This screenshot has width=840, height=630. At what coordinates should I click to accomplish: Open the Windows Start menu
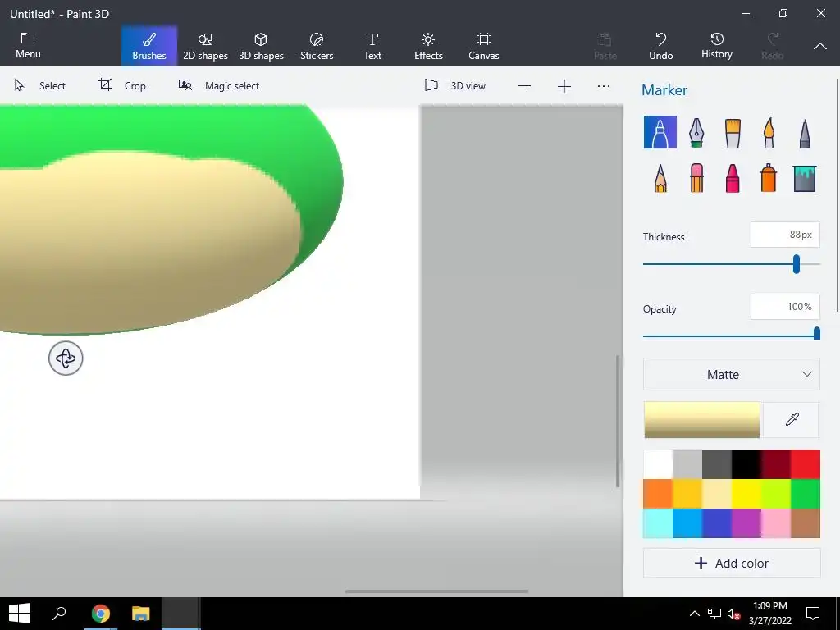click(20, 614)
